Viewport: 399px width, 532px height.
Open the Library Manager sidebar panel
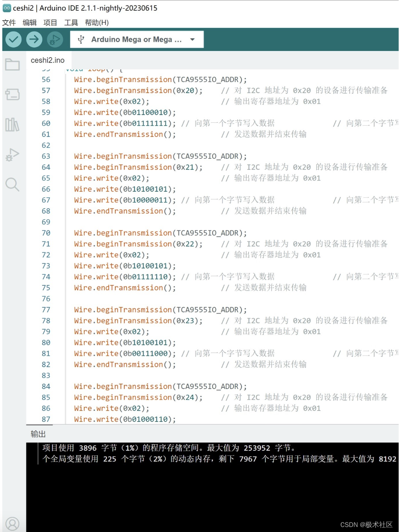click(12, 125)
